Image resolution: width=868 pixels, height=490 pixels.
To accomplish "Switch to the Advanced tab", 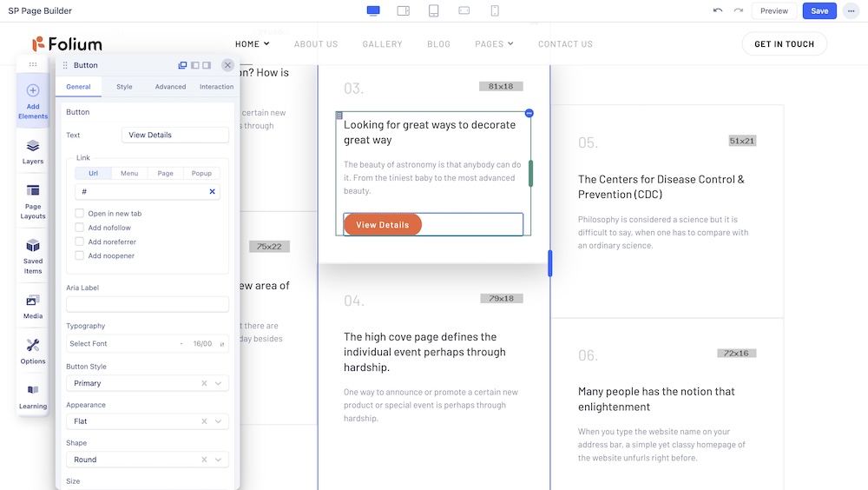I will pos(170,87).
